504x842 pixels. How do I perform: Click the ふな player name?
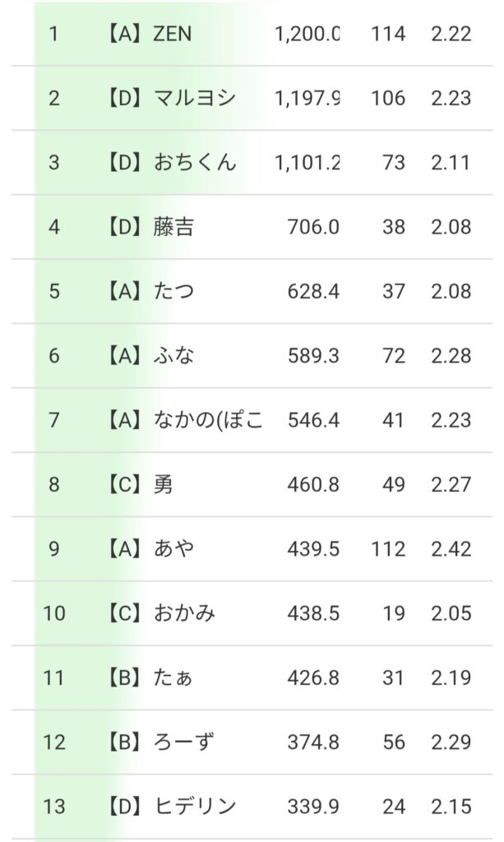pos(173,355)
